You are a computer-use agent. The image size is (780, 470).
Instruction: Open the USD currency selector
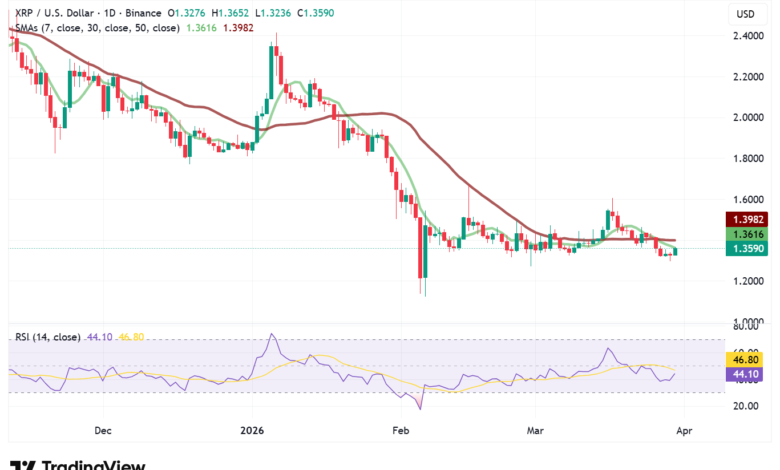[x=745, y=14]
